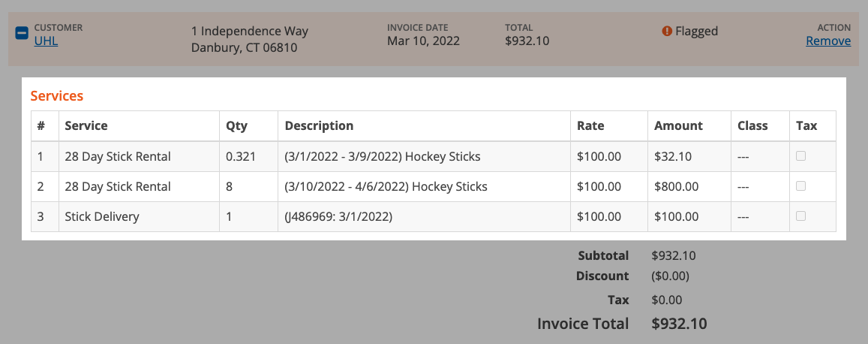The image size is (868, 344).
Task: Open the UHL customer link
Action: [x=46, y=41]
